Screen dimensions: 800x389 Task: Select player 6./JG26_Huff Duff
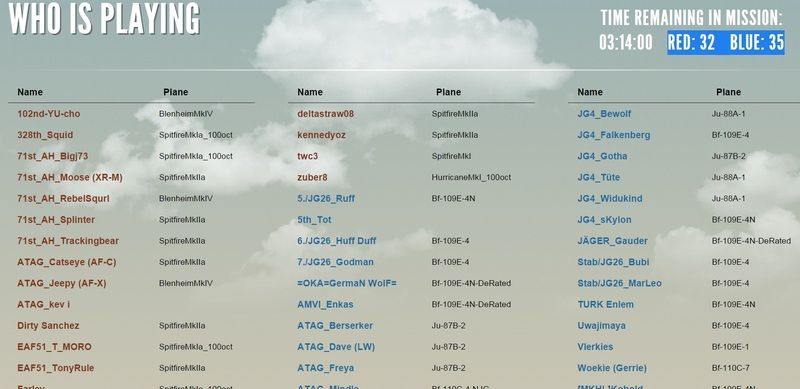pyautogui.click(x=337, y=241)
